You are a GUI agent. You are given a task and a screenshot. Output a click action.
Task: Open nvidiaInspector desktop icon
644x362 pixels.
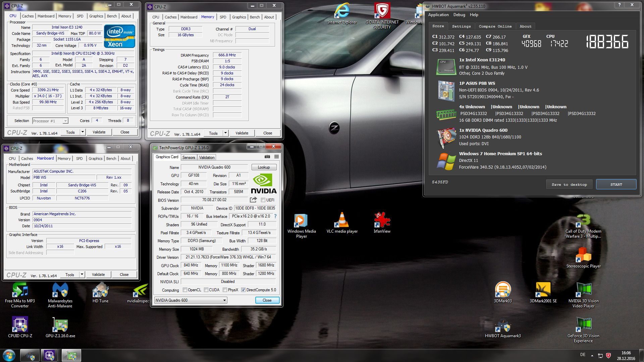click(x=138, y=293)
